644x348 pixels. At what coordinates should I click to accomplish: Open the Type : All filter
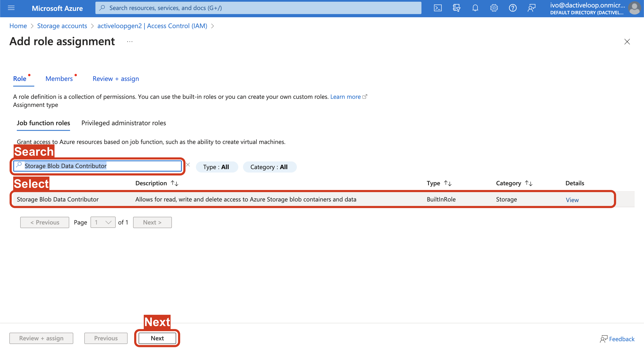[x=216, y=167]
